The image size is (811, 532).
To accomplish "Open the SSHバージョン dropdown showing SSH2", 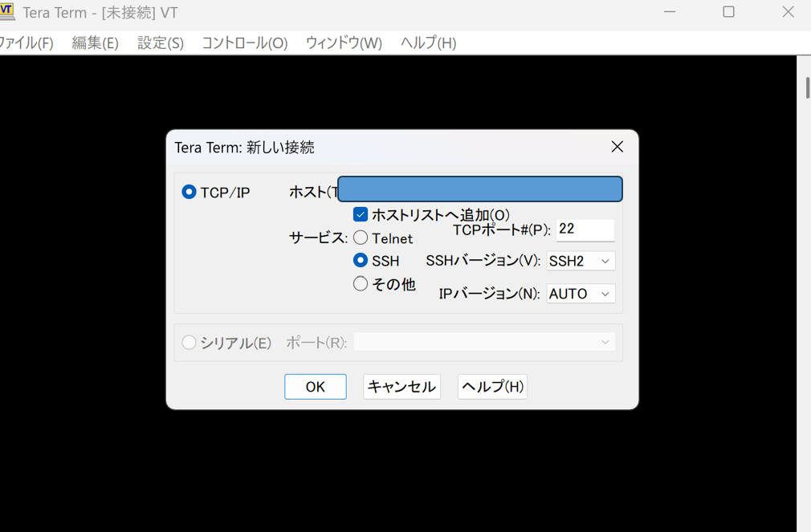I will 581,261.
